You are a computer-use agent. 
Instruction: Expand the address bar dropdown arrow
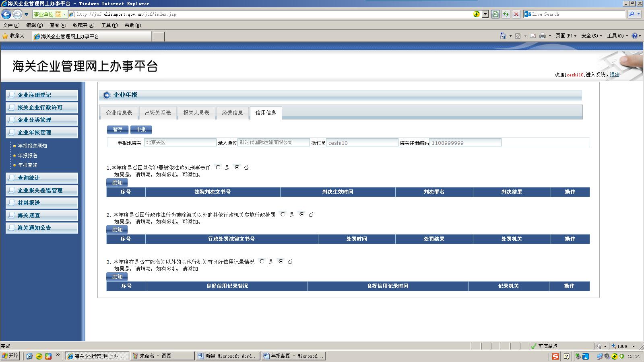[x=485, y=14]
